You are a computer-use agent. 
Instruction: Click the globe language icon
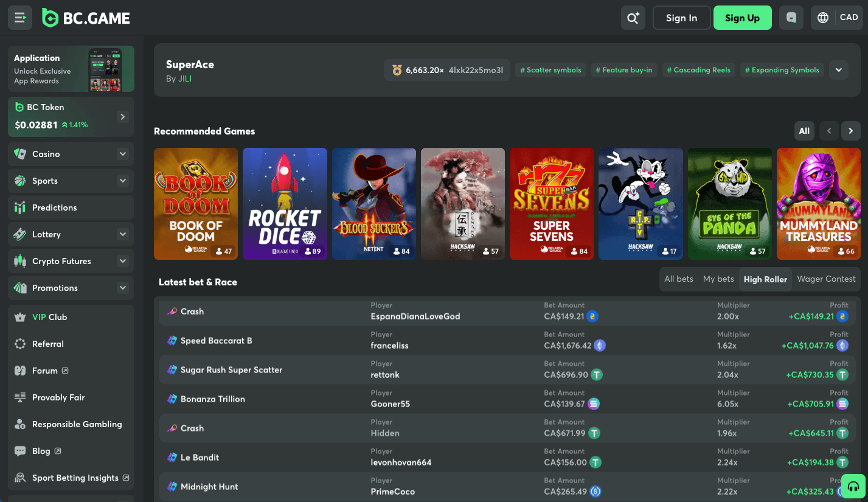(x=823, y=18)
